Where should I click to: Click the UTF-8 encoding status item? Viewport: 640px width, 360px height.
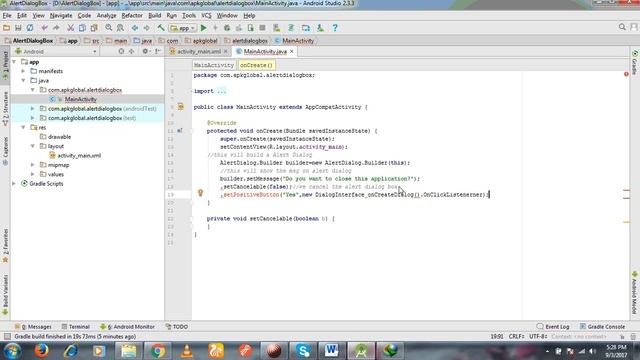pos(538,336)
